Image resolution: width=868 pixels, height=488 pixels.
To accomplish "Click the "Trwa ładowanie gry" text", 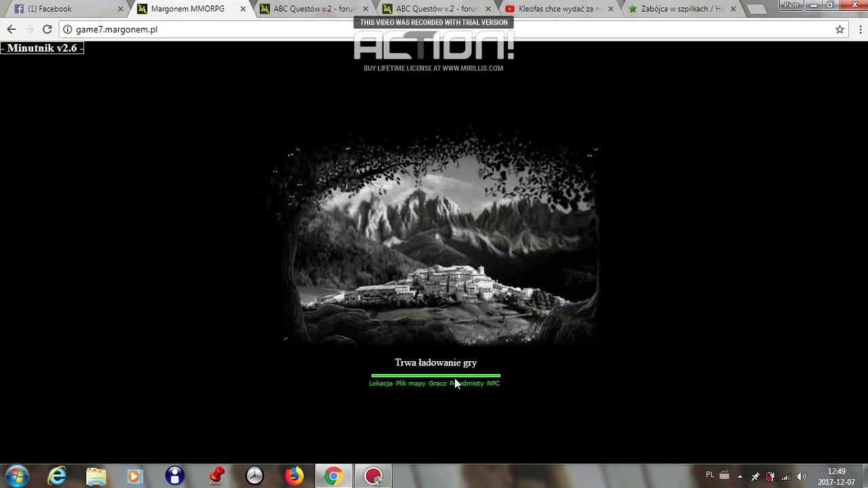I will pos(436,363).
